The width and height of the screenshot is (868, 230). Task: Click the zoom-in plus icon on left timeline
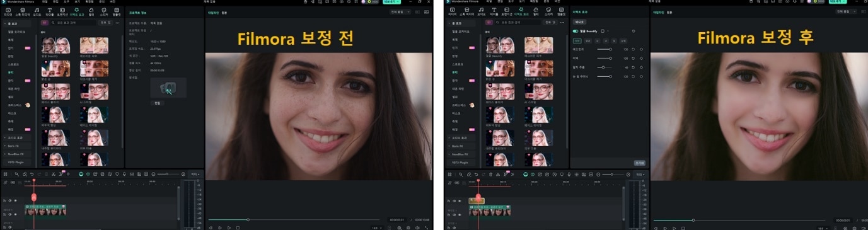tap(183, 173)
